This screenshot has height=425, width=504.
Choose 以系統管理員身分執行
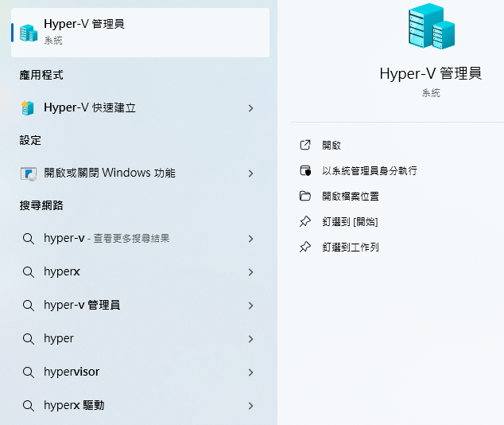pyautogui.click(x=370, y=171)
